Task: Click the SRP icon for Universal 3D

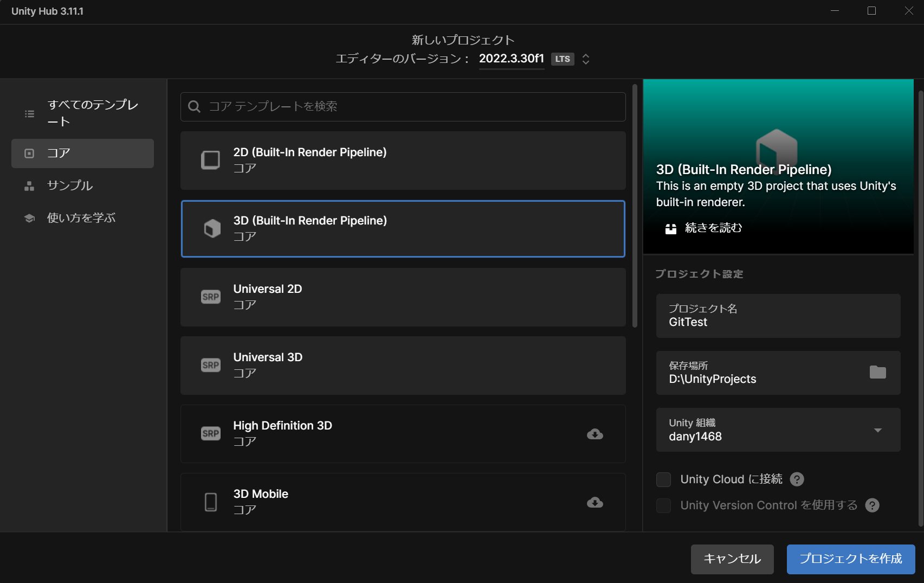Action: click(x=211, y=365)
